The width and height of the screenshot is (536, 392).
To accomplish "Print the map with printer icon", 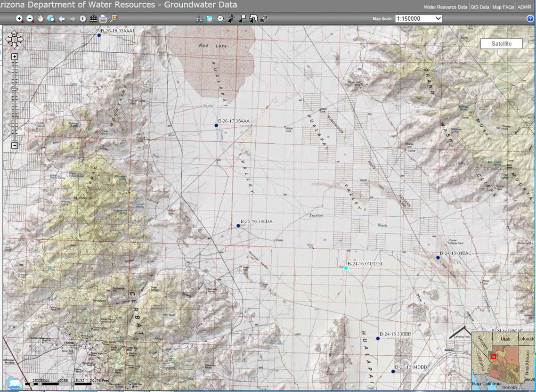I will pos(103,19).
